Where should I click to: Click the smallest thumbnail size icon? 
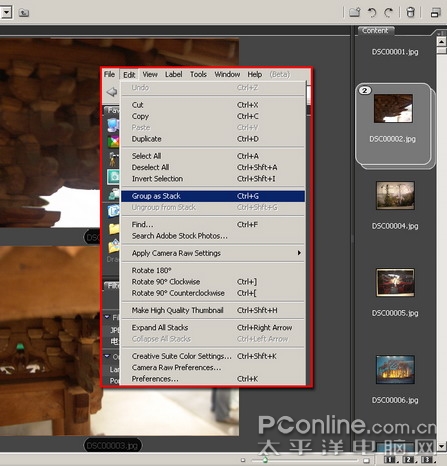(x=243, y=460)
